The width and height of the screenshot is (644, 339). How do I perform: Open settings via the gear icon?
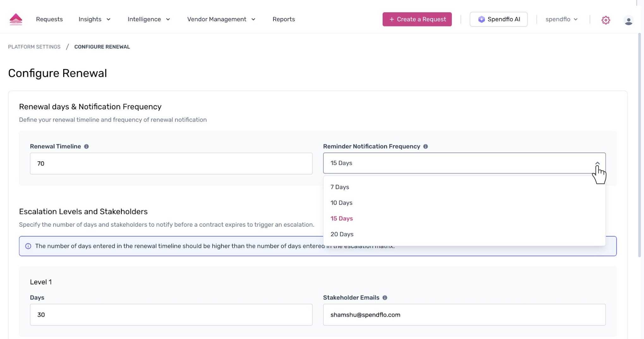[x=605, y=20]
